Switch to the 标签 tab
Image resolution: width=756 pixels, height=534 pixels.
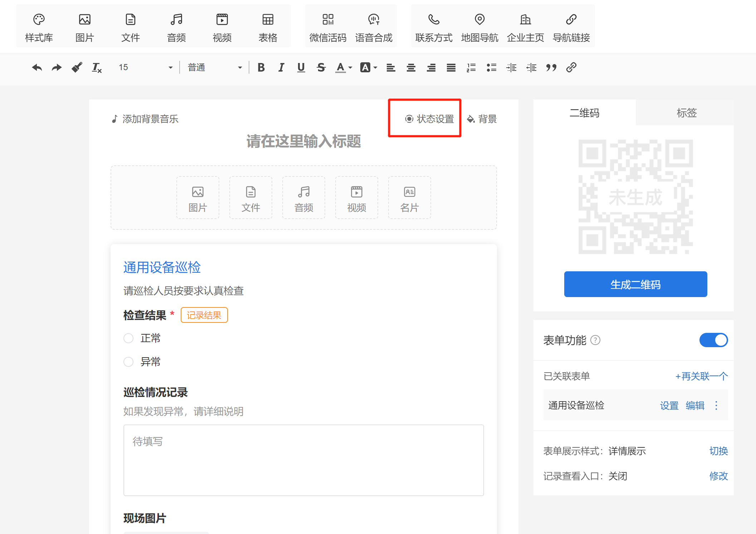[x=687, y=113]
